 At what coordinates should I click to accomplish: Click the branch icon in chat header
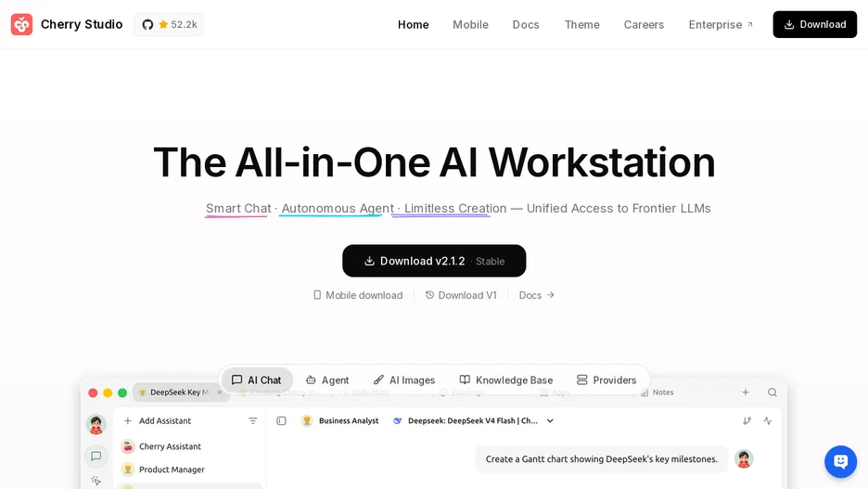747,421
